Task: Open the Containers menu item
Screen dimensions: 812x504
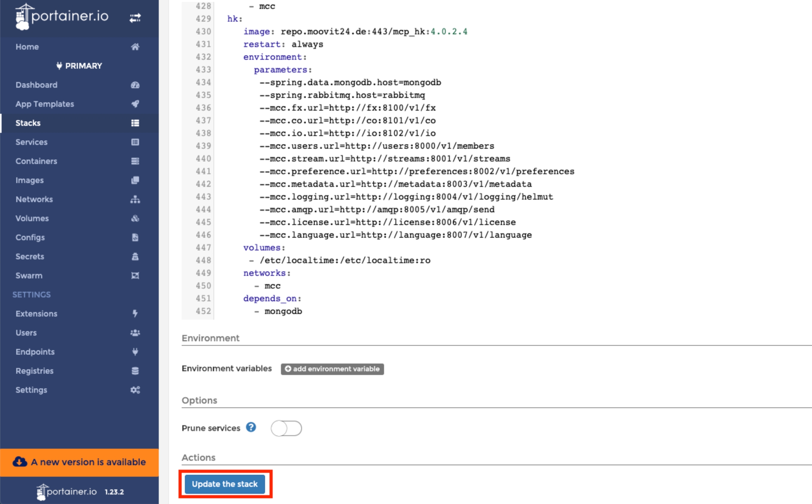Action: tap(36, 161)
